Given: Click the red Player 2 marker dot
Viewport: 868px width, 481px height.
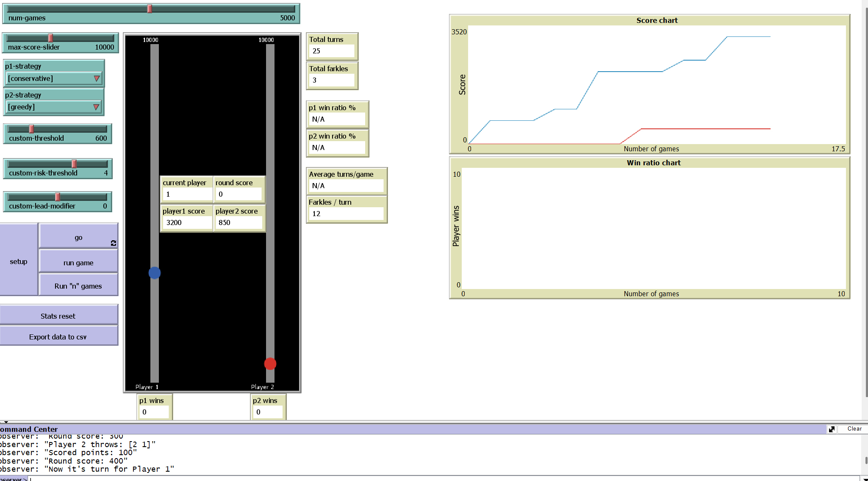Looking at the screenshot, I should click(x=270, y=364).
